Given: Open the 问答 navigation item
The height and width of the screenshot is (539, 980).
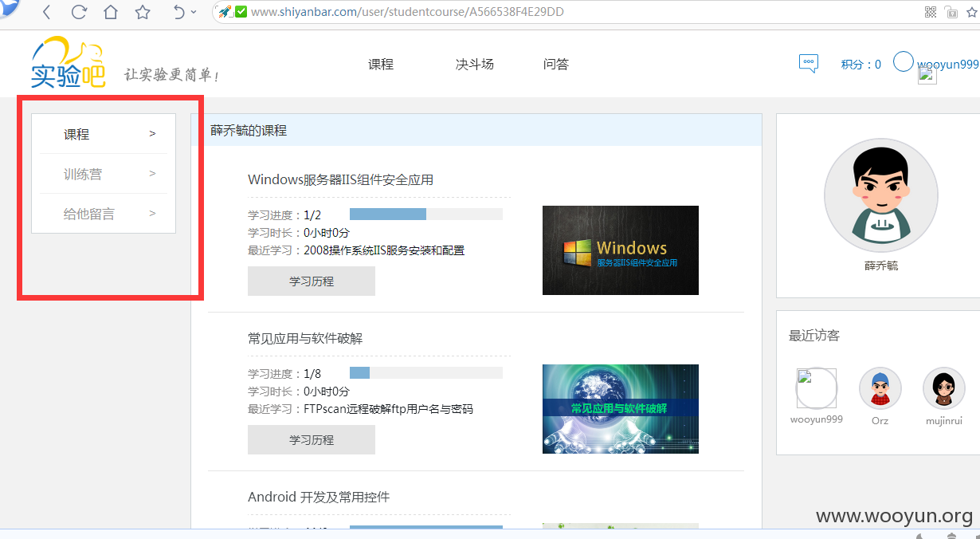Looking at the screenshot, I should coord(556,65).
